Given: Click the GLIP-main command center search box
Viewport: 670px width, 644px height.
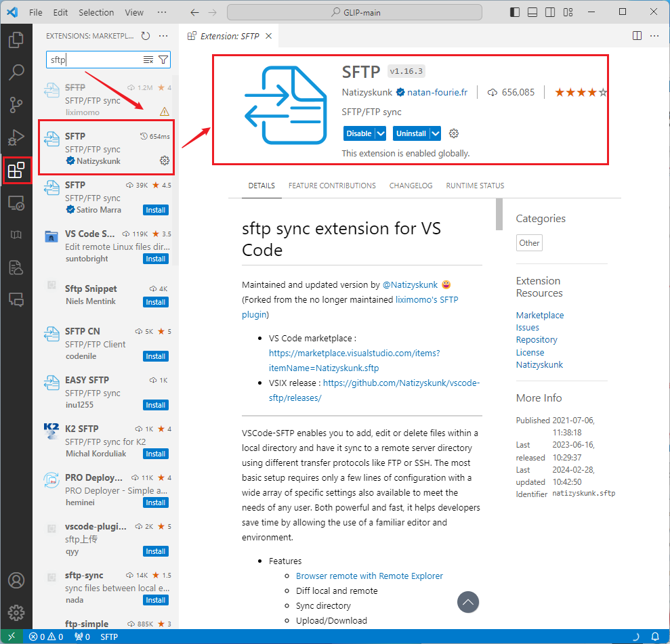Looking at the screenshot, I should 355,12.
